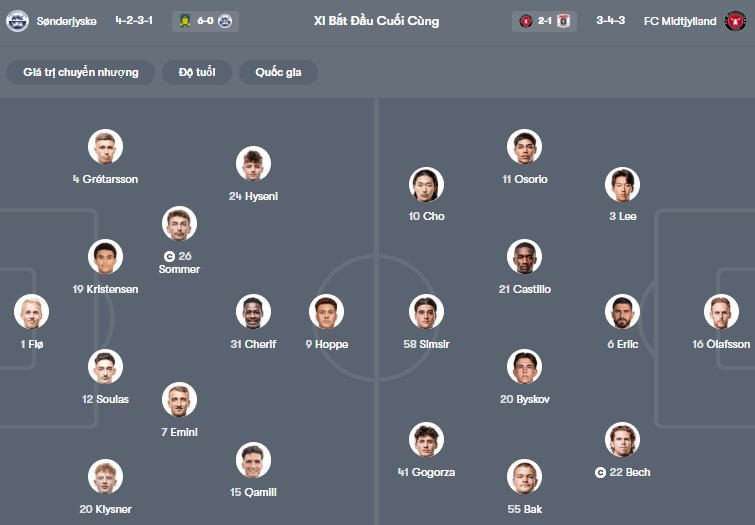This screenshot has height=525, width=755.
Task: Click Castillo's player photo
Action: 525,257
